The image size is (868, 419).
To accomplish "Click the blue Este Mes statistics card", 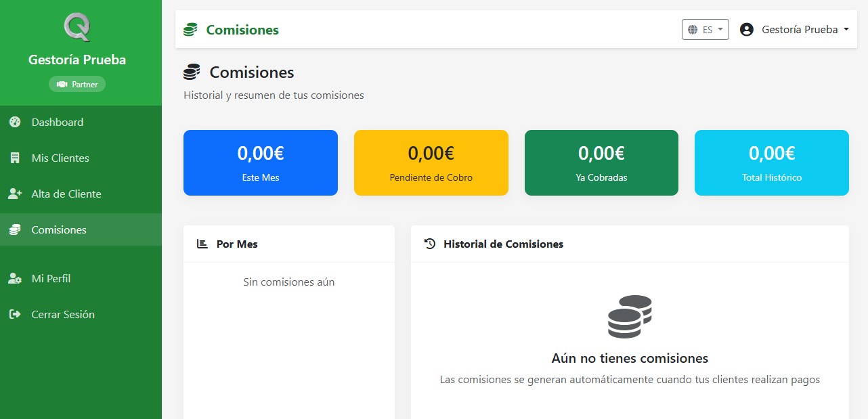I will pyautogui.click(x=260, y=162).
